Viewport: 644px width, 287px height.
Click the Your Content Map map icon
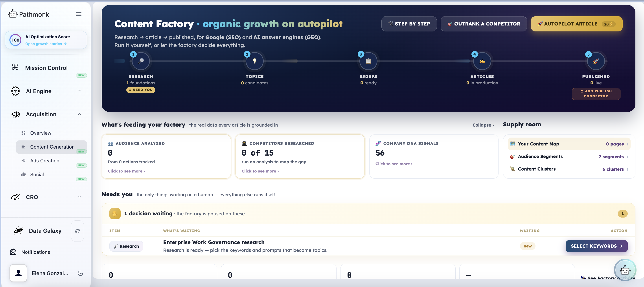pyautogui.click(x=513, y=144)
